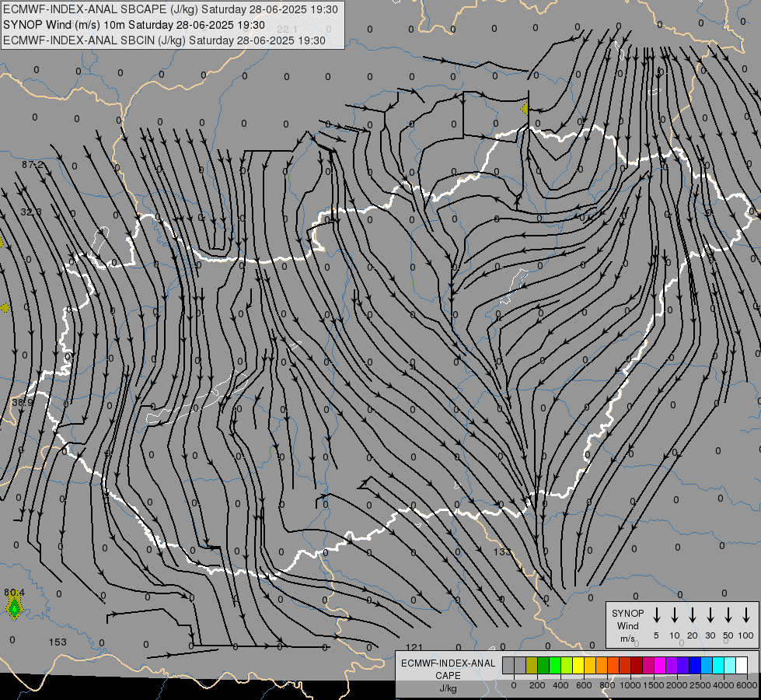Click the SBCAPE title line

[x=170, y=9]
